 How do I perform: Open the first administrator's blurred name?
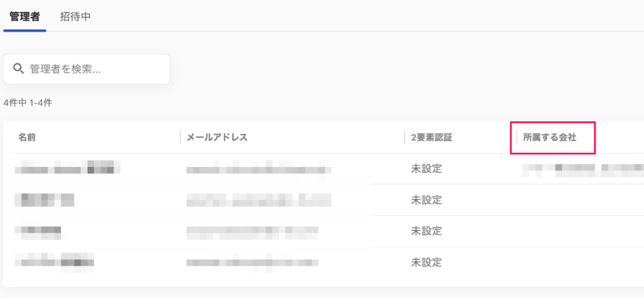[x=68, y=168]
